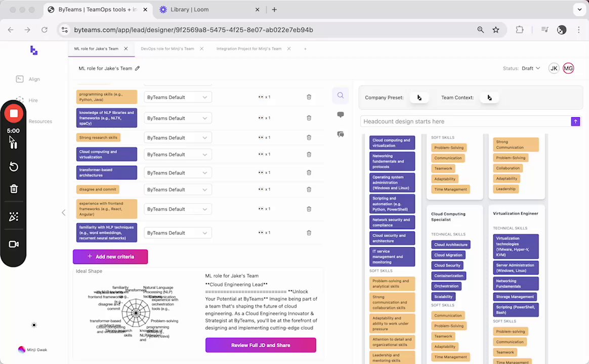This screenshot has width=589, height=364.
Task: Select Containerization skill chip
Action: point(448,276)
